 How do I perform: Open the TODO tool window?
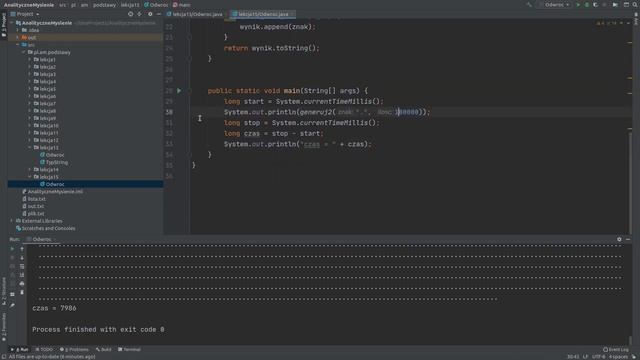click(x=44, y=349)
